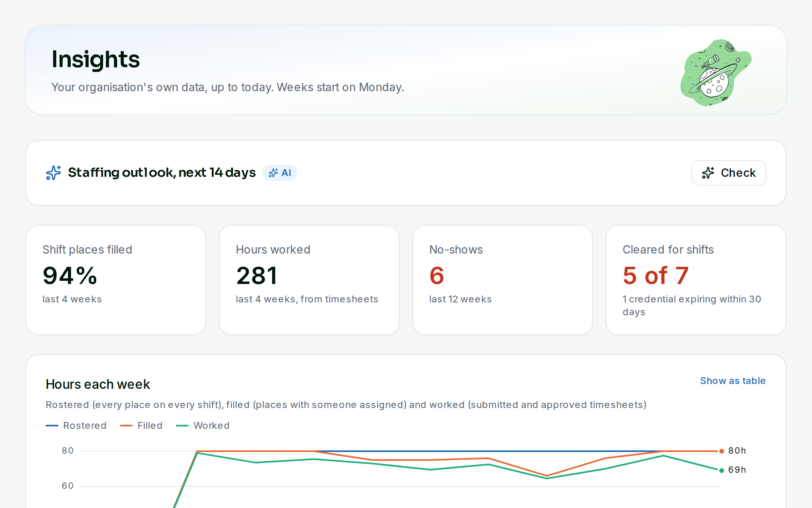
Task: Toggle the Filled series in chart legend
Action: 141,426
